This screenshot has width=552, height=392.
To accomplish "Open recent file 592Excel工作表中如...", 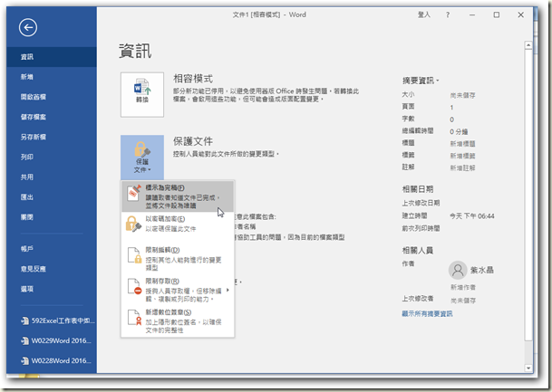I will 52,320.
